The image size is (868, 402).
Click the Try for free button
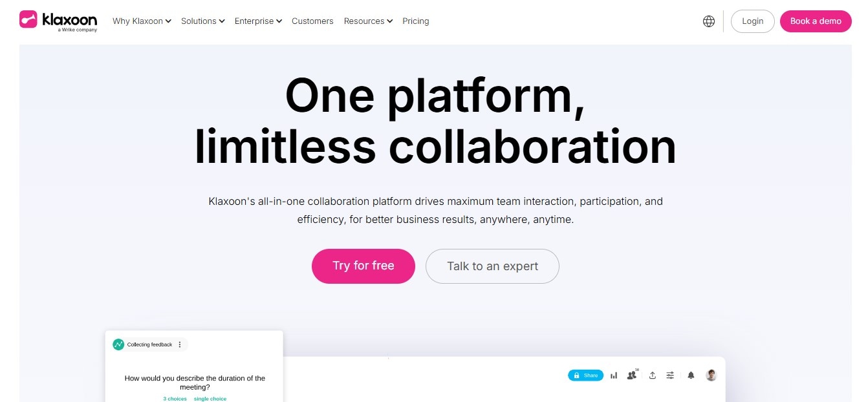click(x=363, y=266)
